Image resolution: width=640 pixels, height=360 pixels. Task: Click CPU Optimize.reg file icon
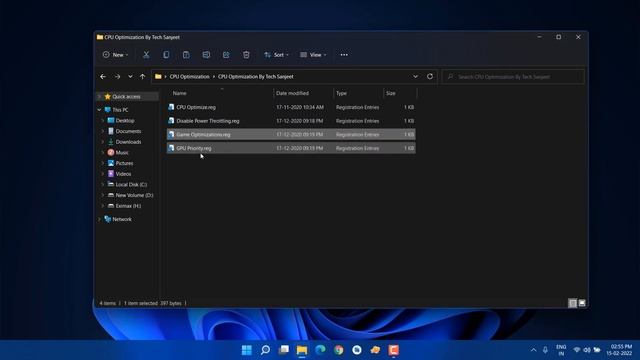point(171,107)
